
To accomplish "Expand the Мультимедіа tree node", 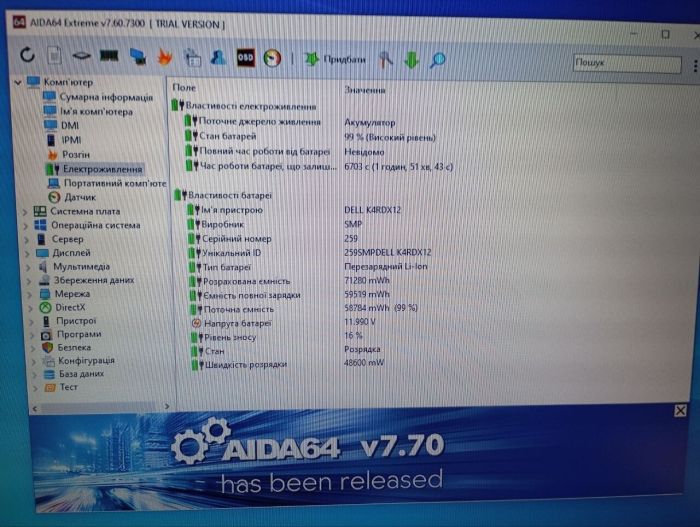I will 27,267.
